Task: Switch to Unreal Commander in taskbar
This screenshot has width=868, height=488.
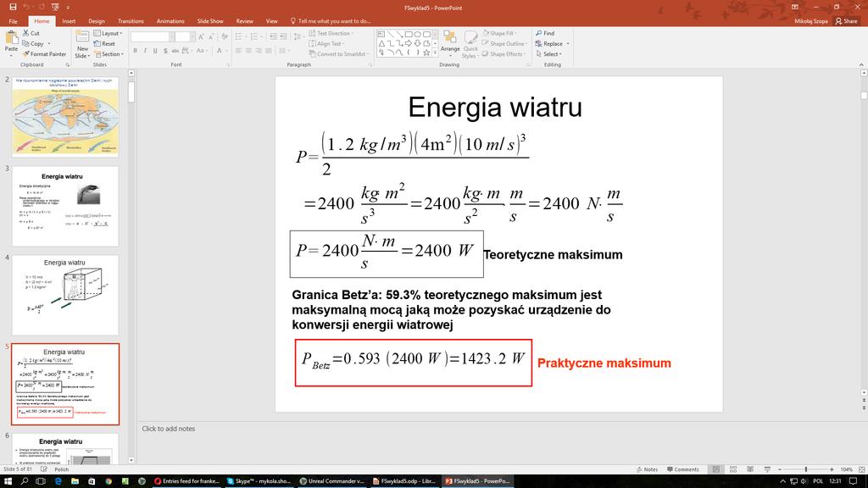Action: click(x=331, y=481)
